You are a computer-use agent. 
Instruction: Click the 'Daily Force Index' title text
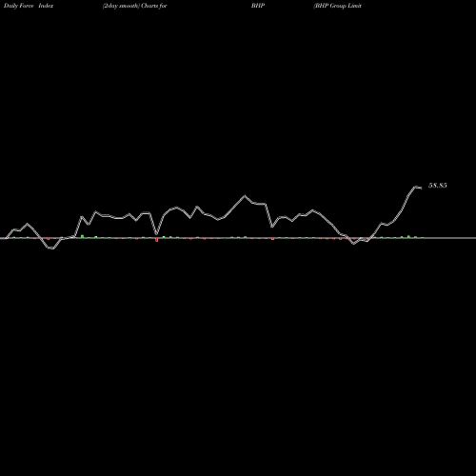(x=29, y=6)
